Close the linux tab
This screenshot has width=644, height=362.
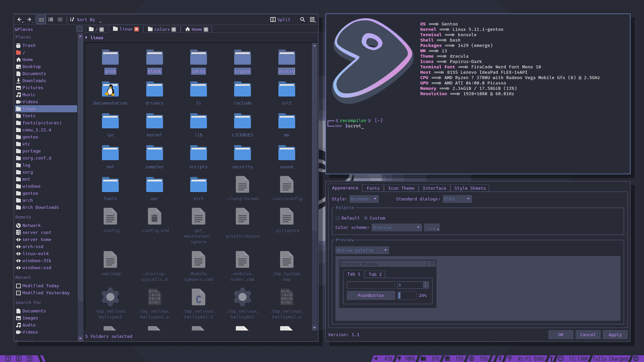[x=136, y=29]
